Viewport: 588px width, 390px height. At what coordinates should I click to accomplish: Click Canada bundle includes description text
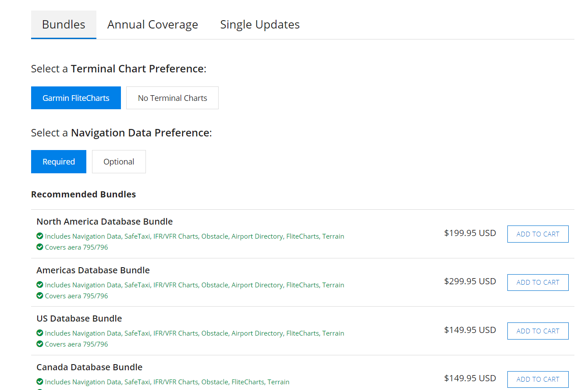tap(167, 382)
